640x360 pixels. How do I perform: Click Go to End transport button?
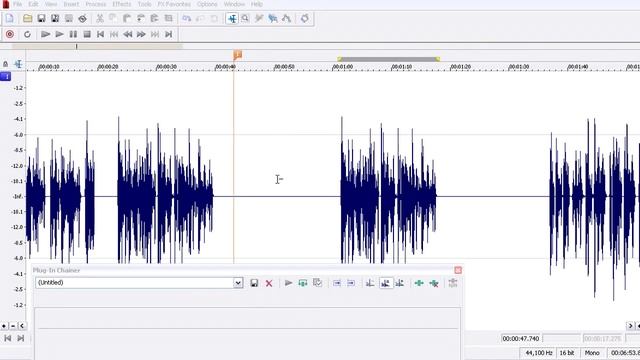(x=169, y=34)
